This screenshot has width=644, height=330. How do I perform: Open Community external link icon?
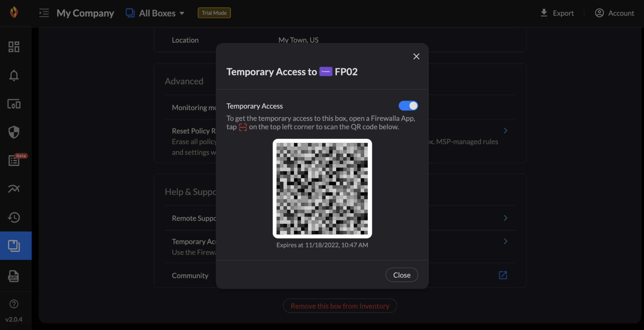503,275
